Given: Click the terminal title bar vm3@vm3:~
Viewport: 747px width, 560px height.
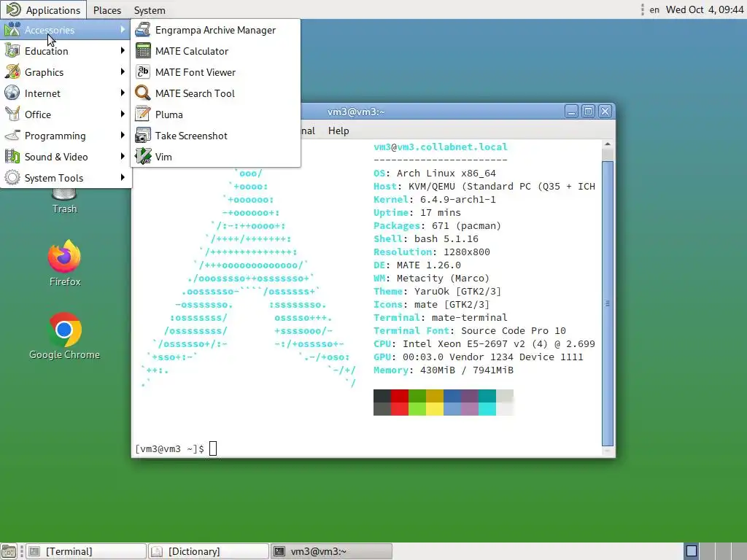Looking at the screenshot, I should [x=356, y=112].
